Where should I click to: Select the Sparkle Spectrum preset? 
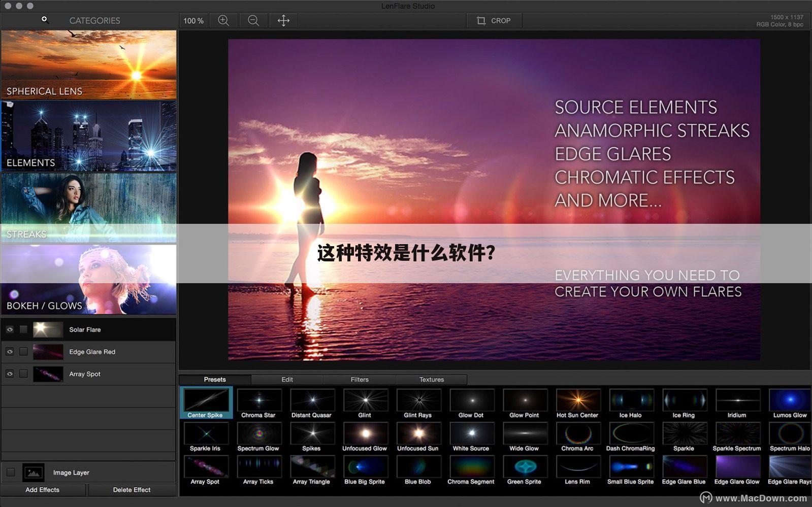click(x=737, y=436)
